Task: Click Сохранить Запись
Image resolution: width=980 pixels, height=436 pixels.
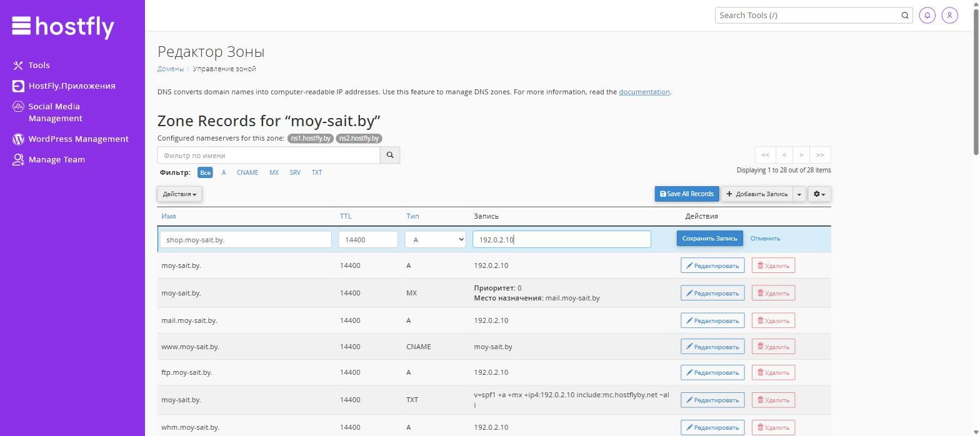Action: coord(709,239)
